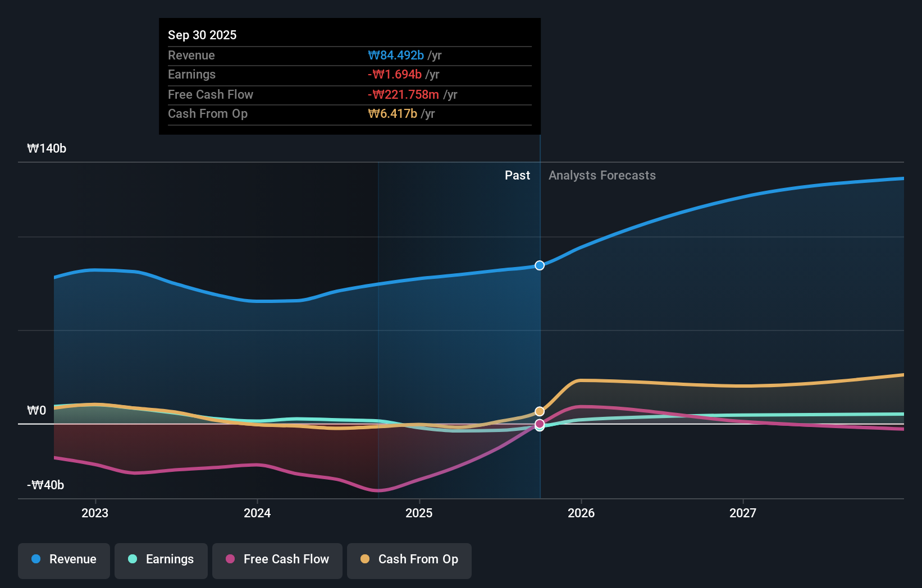Screen dimensions: 922x588
Task: Select the yellow Cash From Op legend dot
Action: pyautogui.click(x=365, y=559)
